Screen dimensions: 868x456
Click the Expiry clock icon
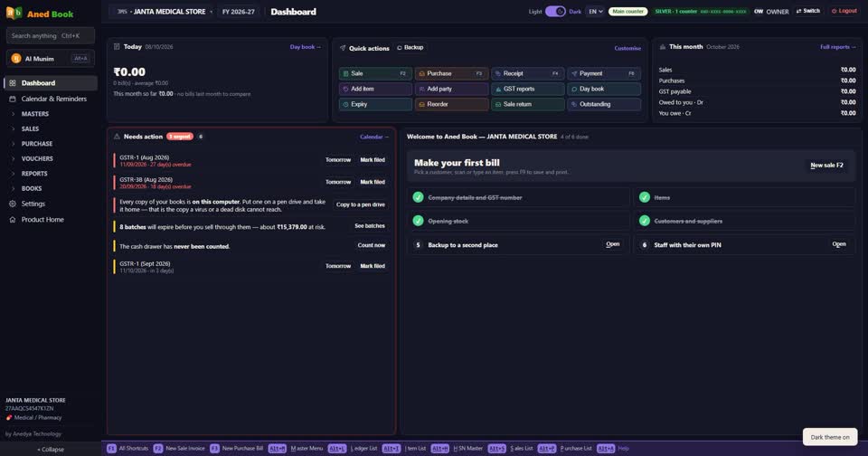tap(345, 104)
